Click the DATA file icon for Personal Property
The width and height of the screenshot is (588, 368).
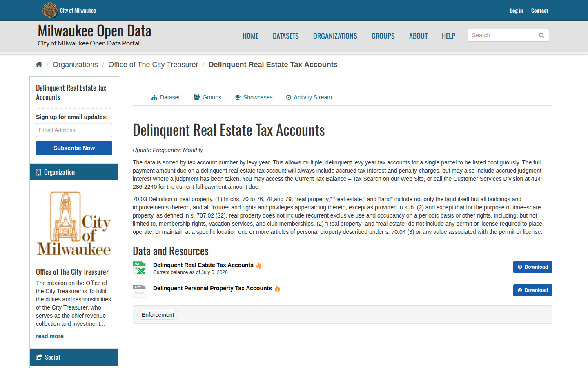(x=139, y=291)
